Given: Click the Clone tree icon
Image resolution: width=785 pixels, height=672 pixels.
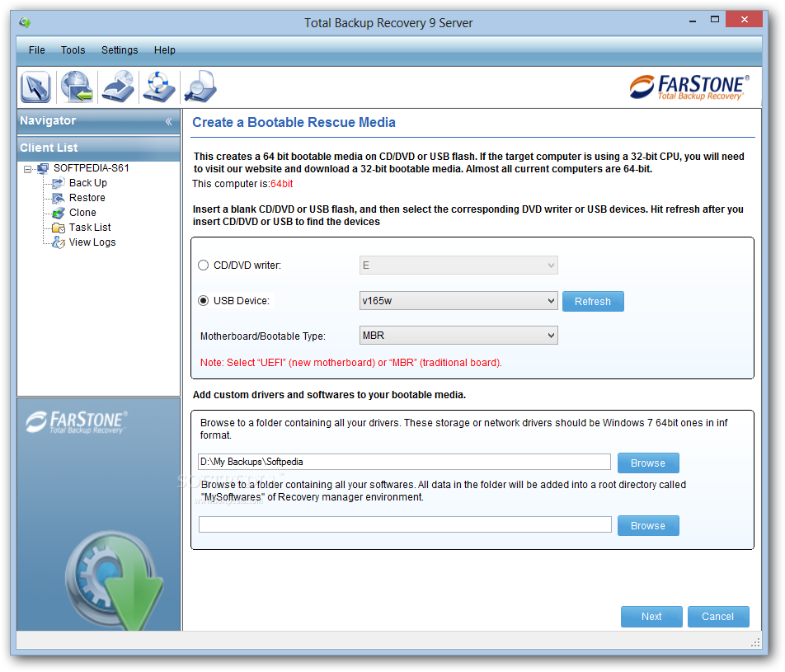Looking at the screenshot, I should click(x=59, y=213).
